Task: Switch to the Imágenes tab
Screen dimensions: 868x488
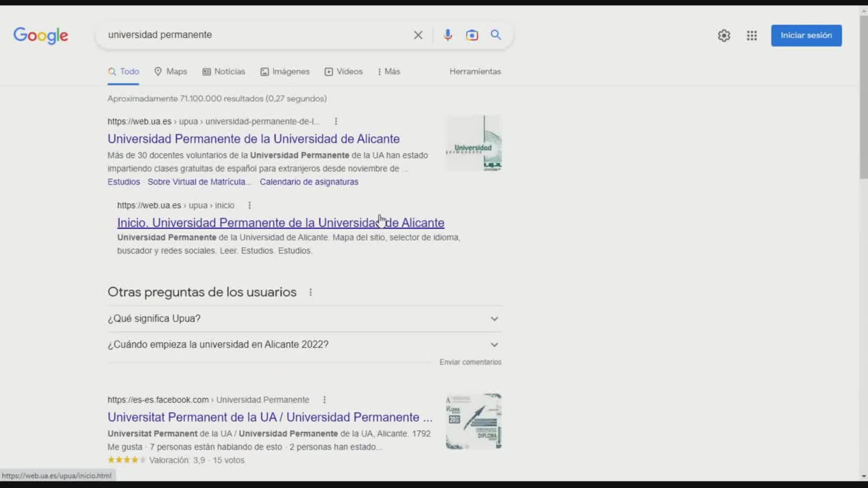Action: pos(285,71)
